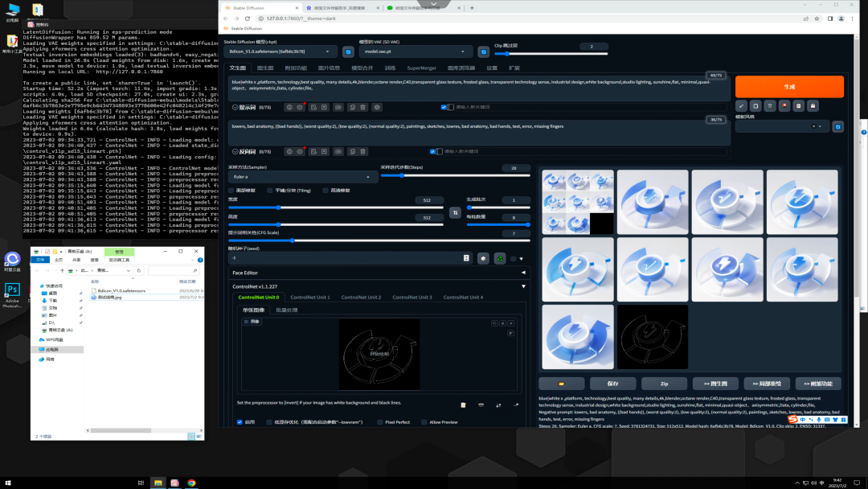The height and width of the screenshot is (489, 868).
Task: Click the trash icon in the 提示词 toolbar
Action: (363, 108)
